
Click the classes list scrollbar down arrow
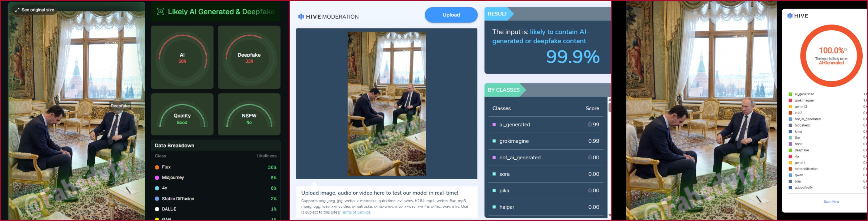point(609,215)
